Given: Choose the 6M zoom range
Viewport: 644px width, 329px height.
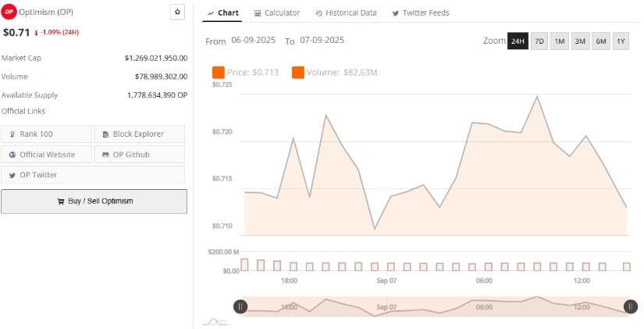Looking at the screenshot, I should pos(601,41).
